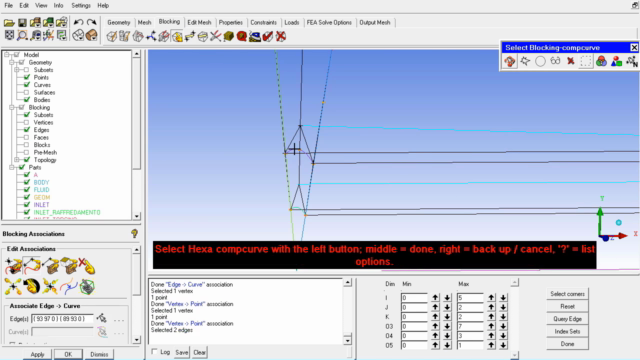The width and height of the screenshot is (640, 360).
Task: Enable the Log checkbox in message window
Action: pos(154,351)
